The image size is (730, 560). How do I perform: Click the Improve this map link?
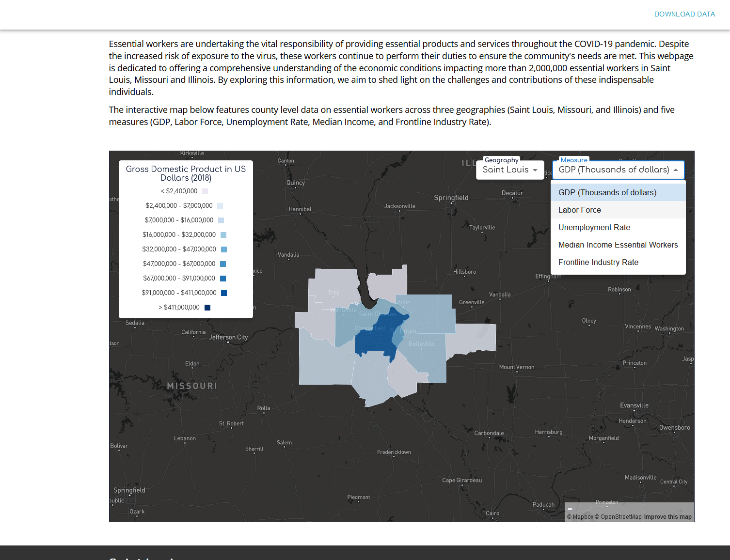click(x=667, y=517)
